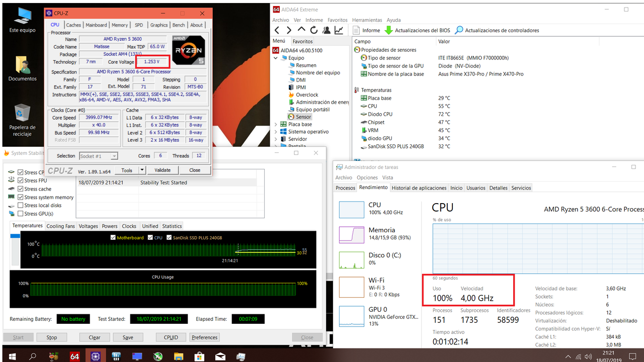This screenshot has width=644, height=362.
Task: Enable Stress local disks option
Action: [x=21, y=205]
